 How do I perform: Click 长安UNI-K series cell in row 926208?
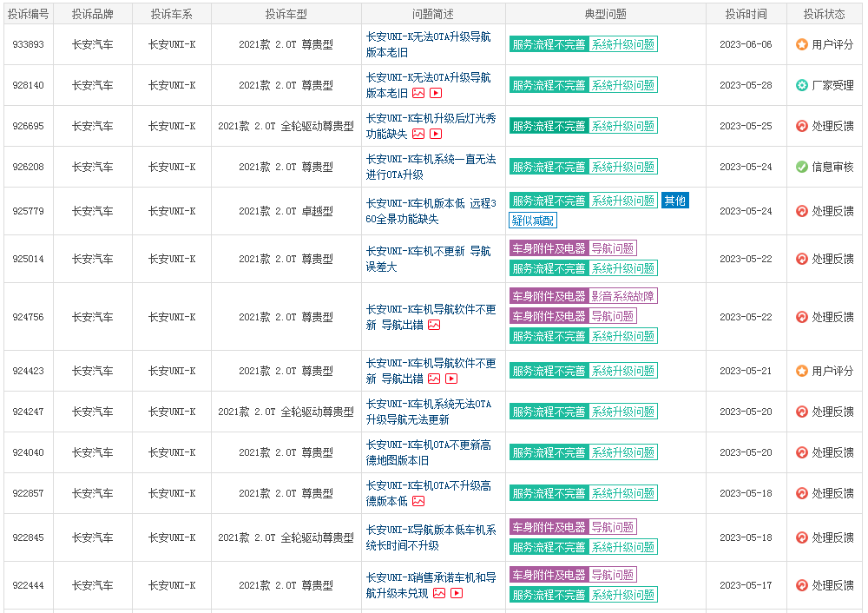click(x=172, y=167)
